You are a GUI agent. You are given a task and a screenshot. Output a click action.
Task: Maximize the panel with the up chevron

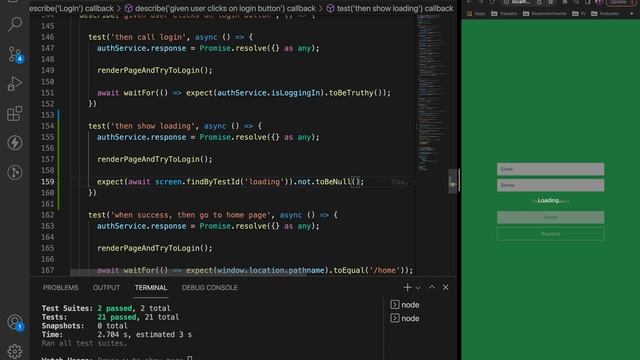pos(432,287)
